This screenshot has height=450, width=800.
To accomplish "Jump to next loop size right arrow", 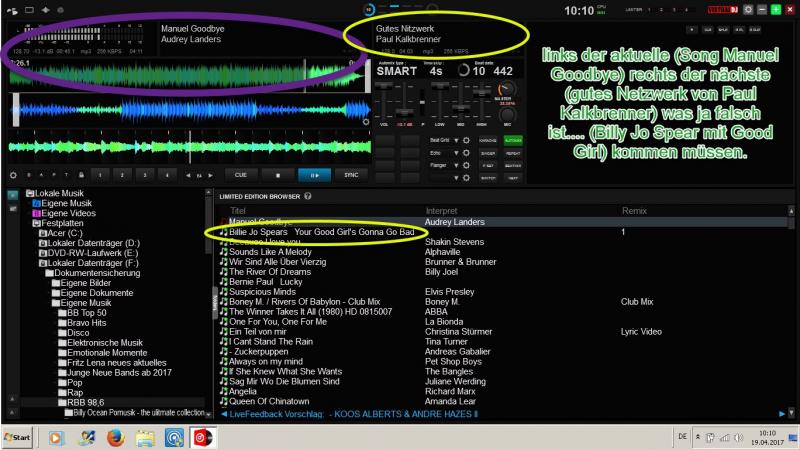I will coord(210,176).
